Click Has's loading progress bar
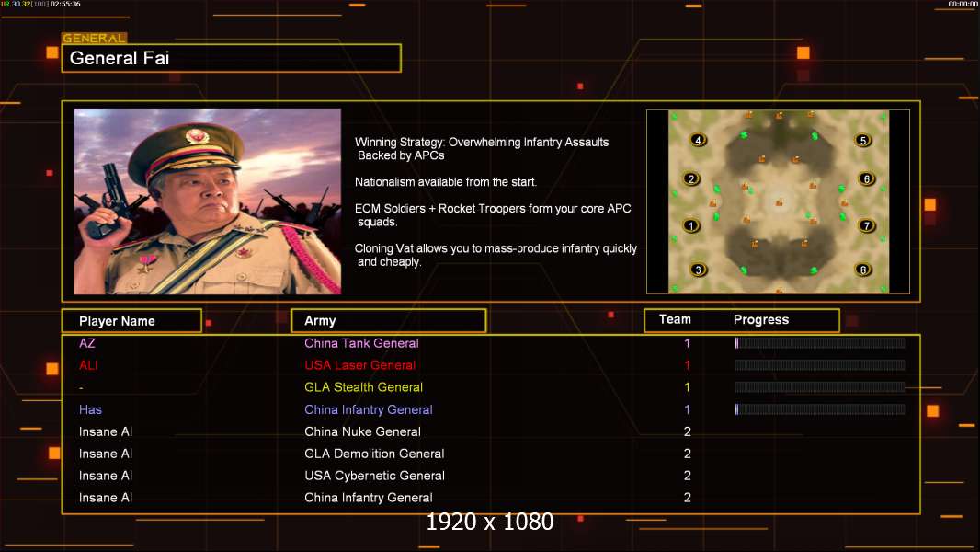The height and width of the screenshot is (552, 980). [820, 409]
